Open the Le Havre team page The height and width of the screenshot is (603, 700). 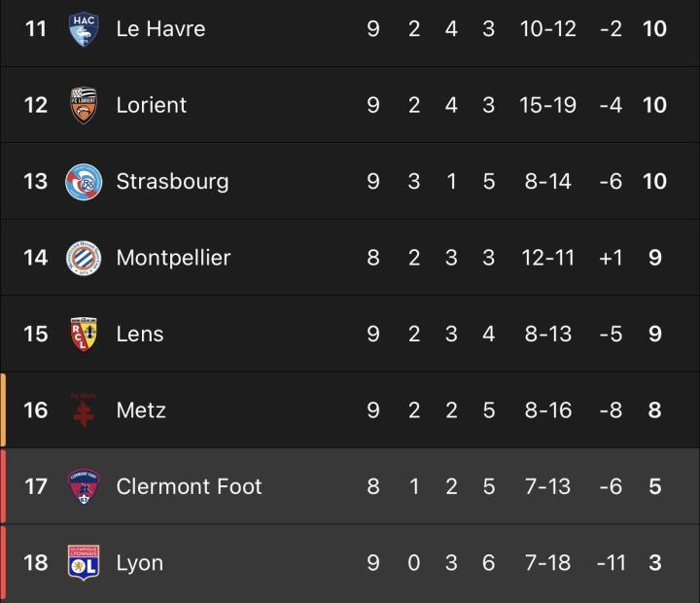[x=160, y=28]
